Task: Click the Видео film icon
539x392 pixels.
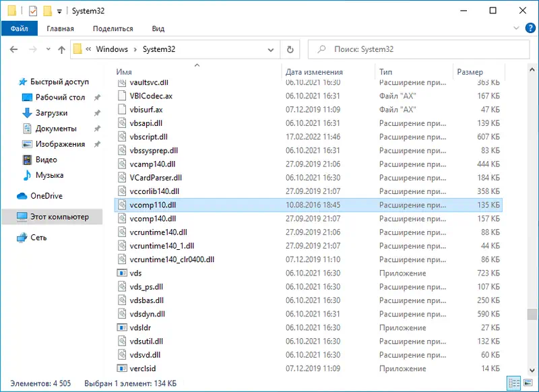Action: coord(27,160)
